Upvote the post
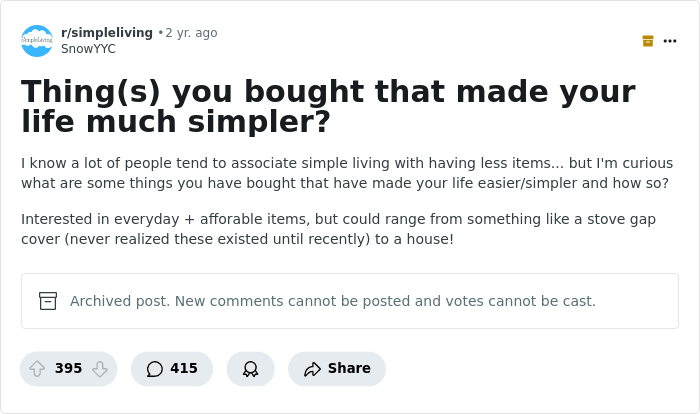 click(x=37, y=369)
